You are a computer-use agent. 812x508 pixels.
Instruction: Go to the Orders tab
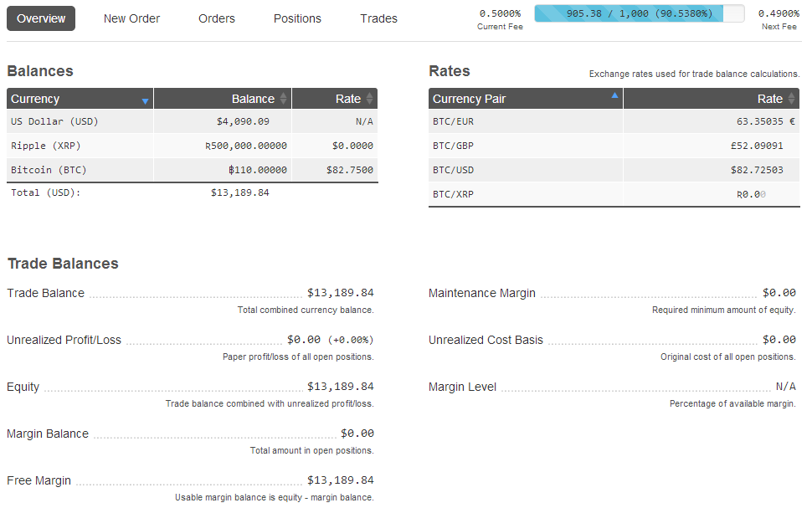pos(217,18)
